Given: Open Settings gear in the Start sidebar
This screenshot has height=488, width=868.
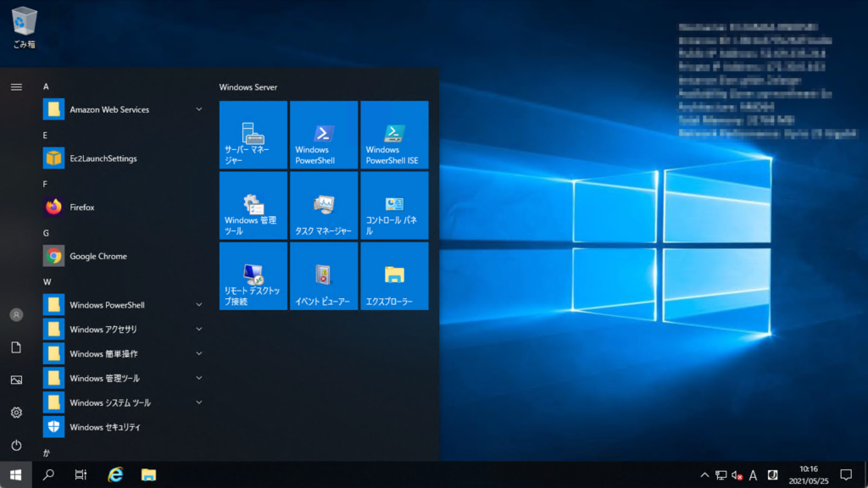Looking at the screenshot, I should click(x=16, y=413).
